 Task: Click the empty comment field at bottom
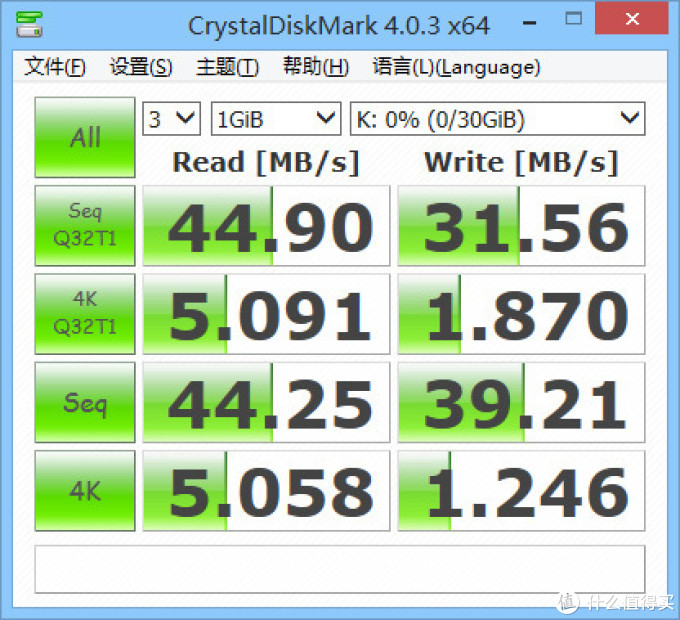340,569
